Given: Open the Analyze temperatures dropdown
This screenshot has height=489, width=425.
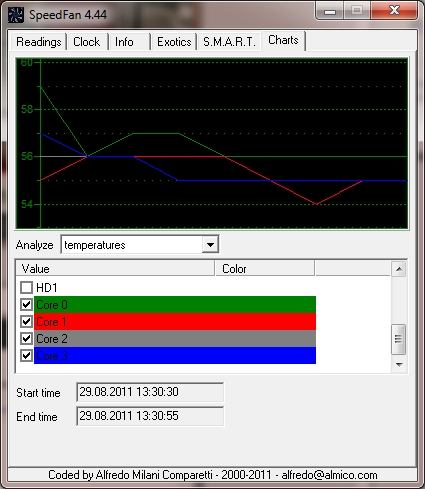Looking at the screenshot, I should (210, 245).
